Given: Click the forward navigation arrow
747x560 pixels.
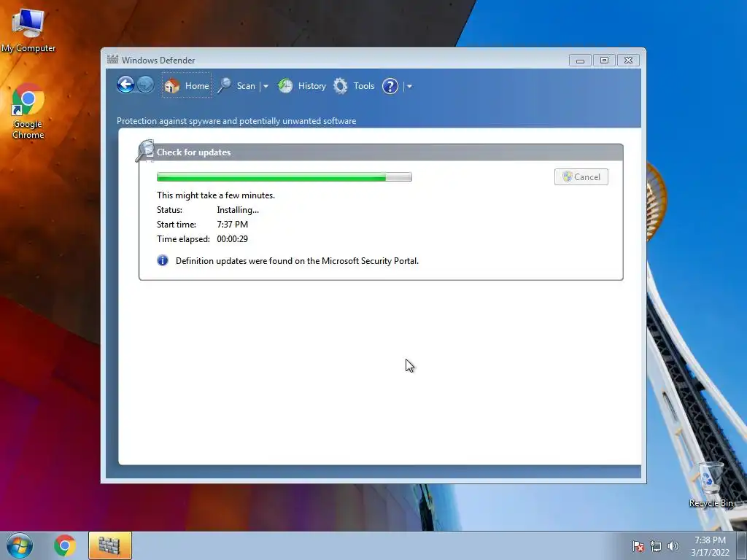Looking at the screenshot, I should (x=146, y=85).
